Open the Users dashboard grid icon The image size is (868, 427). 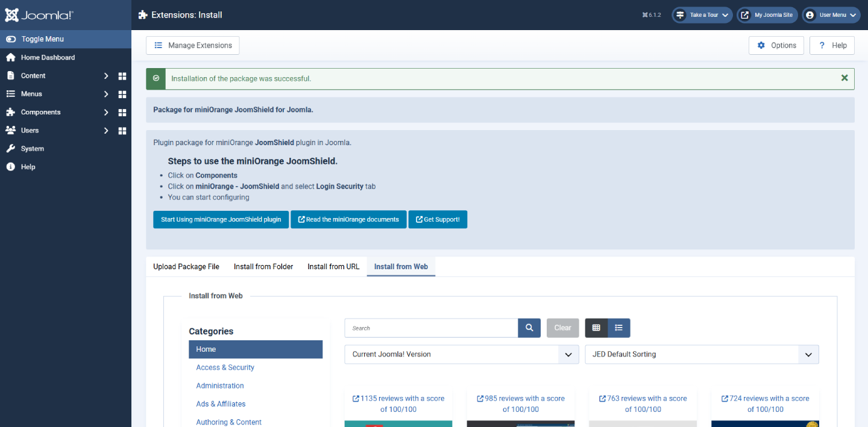coord(122,130)
